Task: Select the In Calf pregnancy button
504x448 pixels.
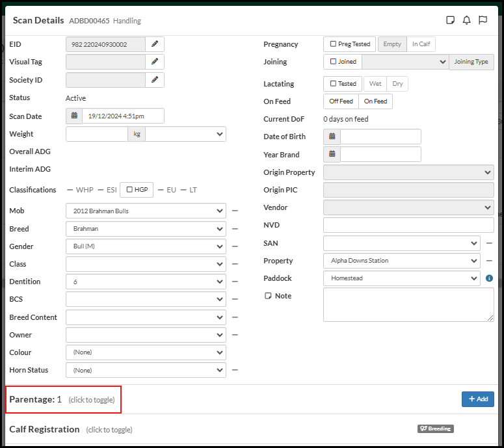Action: [x=421, y=44]
